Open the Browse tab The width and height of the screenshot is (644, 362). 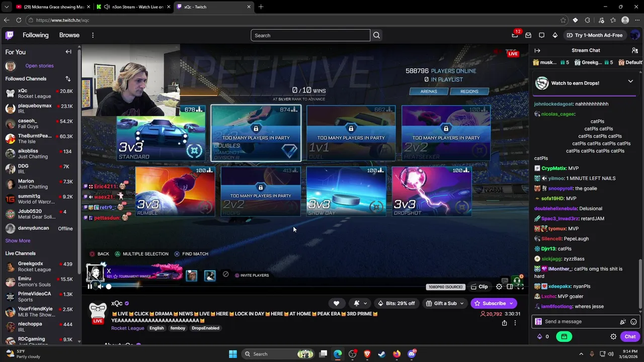pos(69,35)
